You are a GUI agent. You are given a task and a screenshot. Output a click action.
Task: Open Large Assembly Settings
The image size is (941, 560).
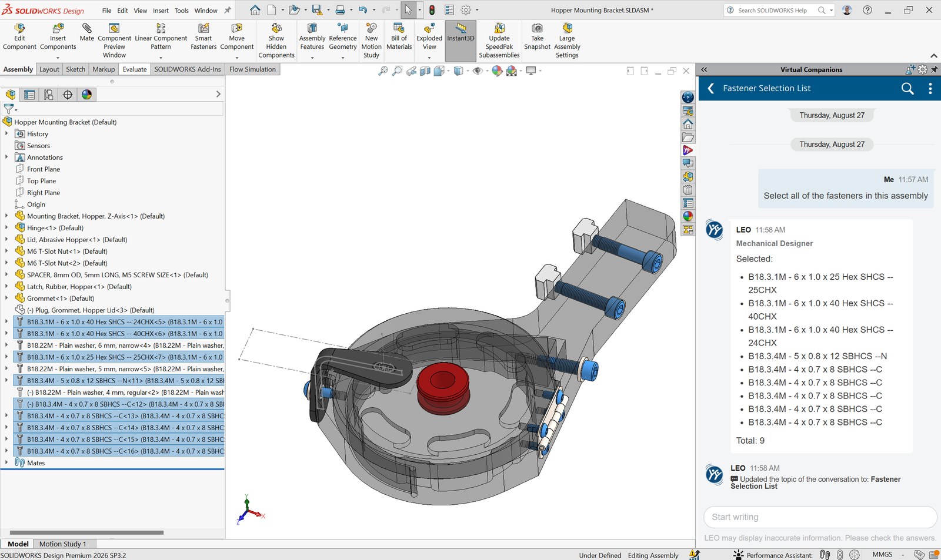[x=567, y=41]
